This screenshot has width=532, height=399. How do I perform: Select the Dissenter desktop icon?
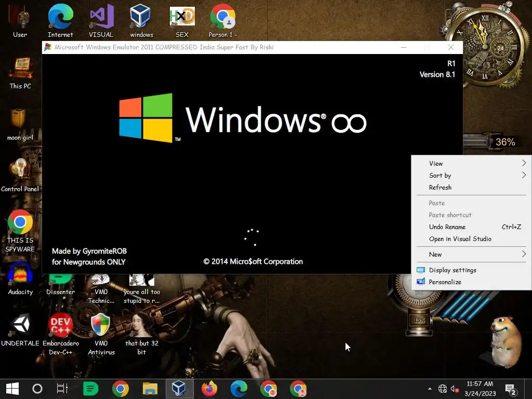coord(60,285)
